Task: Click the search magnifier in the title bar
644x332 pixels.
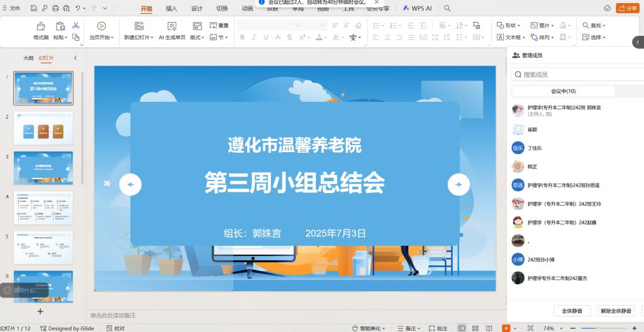Action: pos(447,8)
